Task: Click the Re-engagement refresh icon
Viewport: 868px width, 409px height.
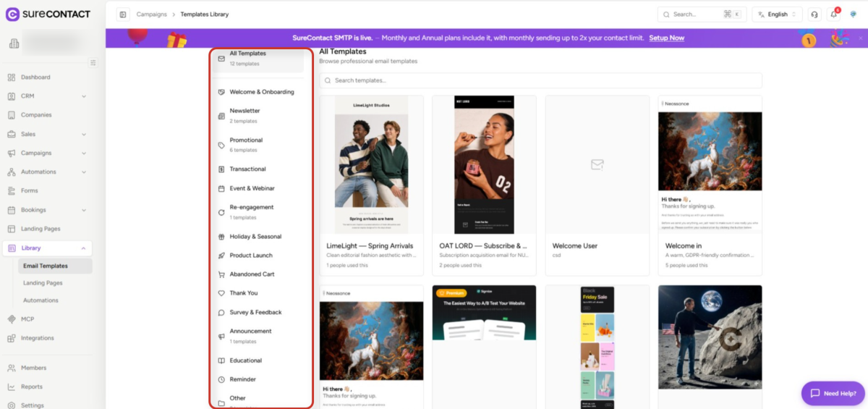Action: pyautogui.click(x=221, y=212)
